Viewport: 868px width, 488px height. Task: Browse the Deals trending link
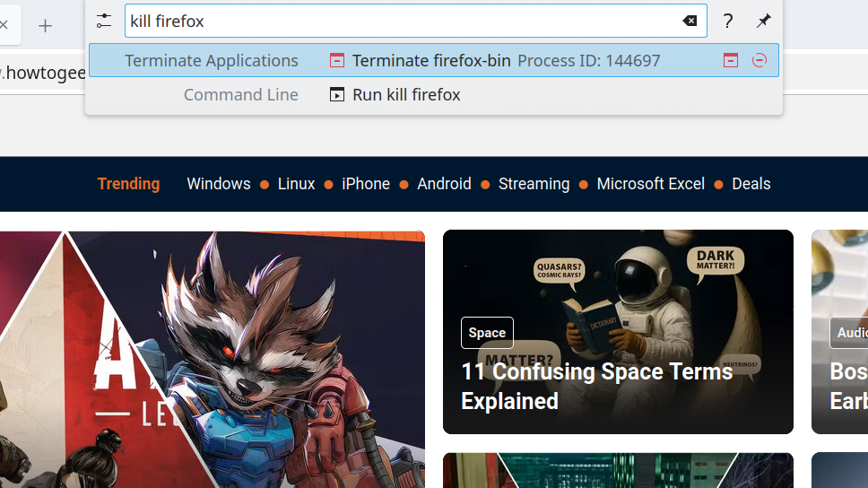(751, 184)
